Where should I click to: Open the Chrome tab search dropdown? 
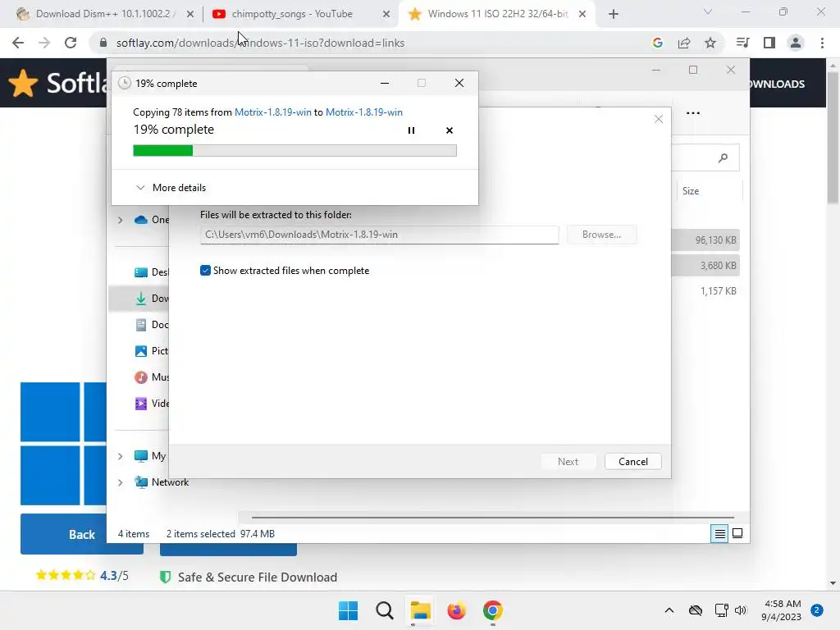click(x=707, y=11)
